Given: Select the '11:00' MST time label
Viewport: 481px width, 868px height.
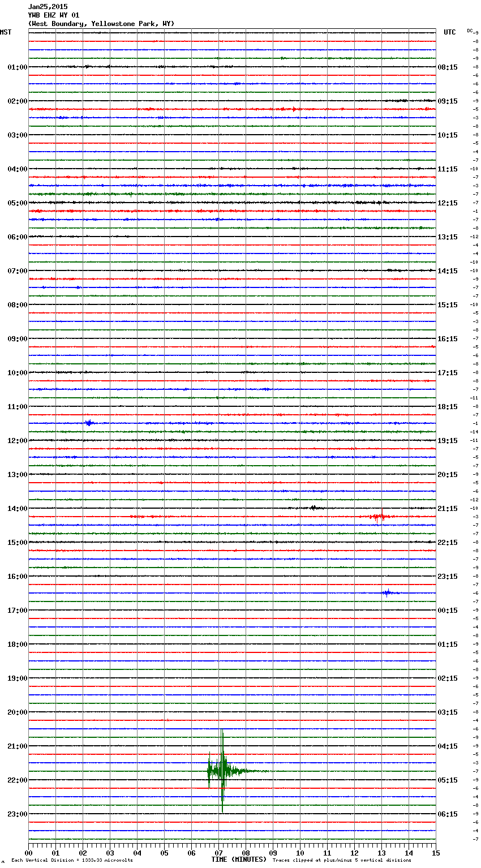Looking at the screenshot, I should (x=18, y=407).
